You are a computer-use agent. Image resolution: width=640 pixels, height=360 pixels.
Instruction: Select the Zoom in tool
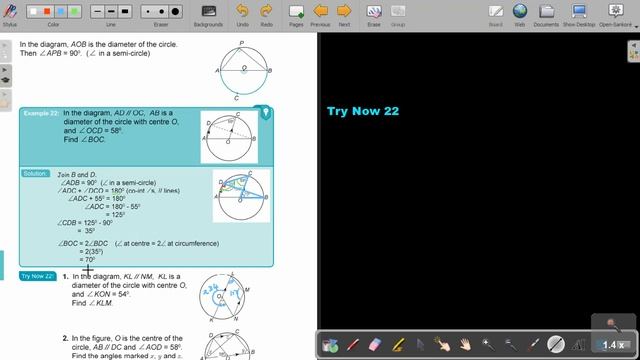pyautogui.click(x=488, y=345)
